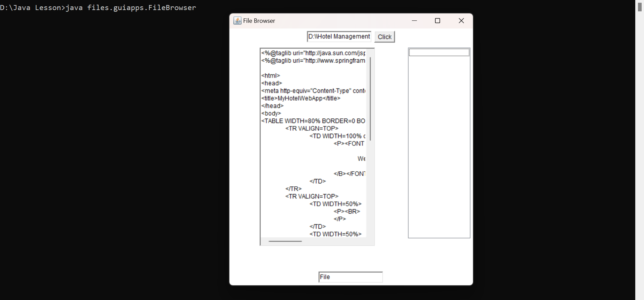Screen dimensions: 644x300
Task: Focus the D:\\Hotel Management path field
Action: tap(339, 37)
